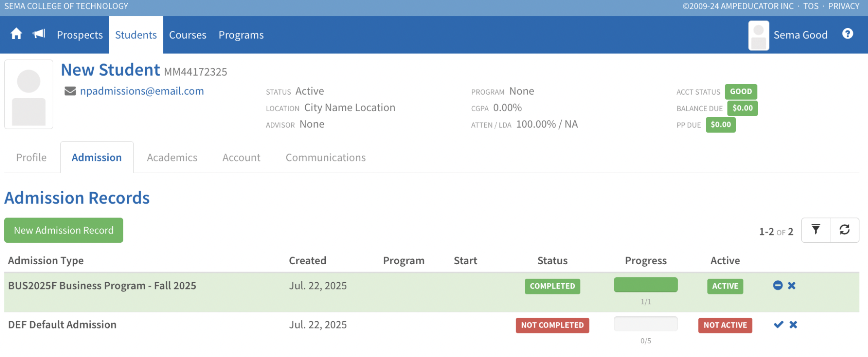Click the New Admission Record button
Image resolution: width=868 pixels, height=357 pixels.
tap(64, 230)
